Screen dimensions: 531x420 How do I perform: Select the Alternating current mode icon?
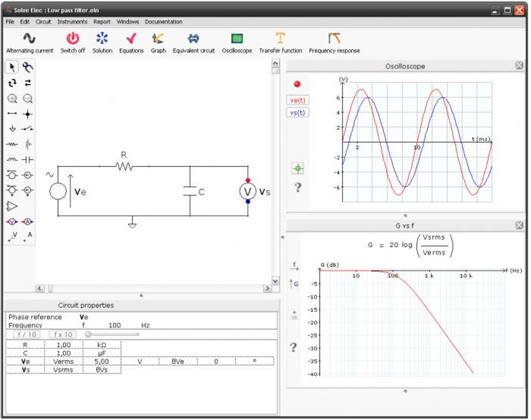pyautogui.click(x=30, y=38)
